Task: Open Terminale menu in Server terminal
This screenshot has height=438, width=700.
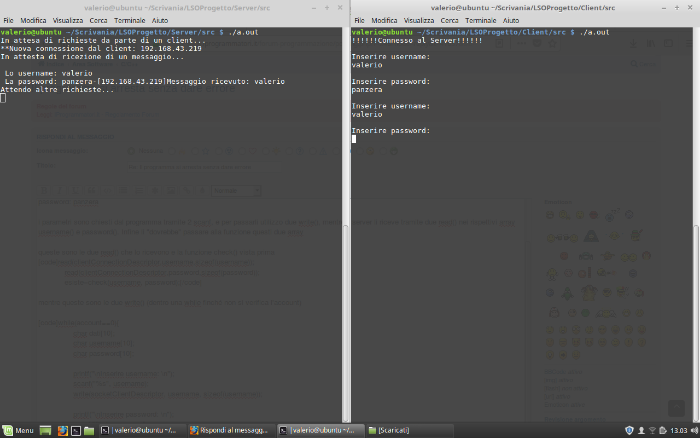Action: click(x=129, y=20)
